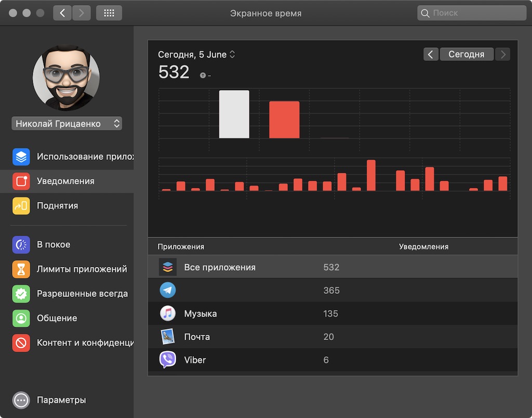Open the Общение communication icon
Viewport: 532px width, 418px height.
click(21, 318)
